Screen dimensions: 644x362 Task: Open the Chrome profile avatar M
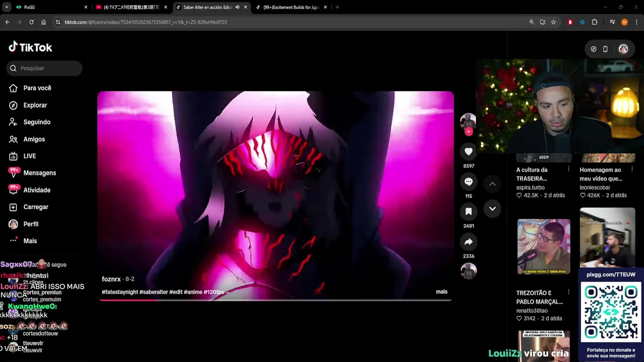pos(624,22)
